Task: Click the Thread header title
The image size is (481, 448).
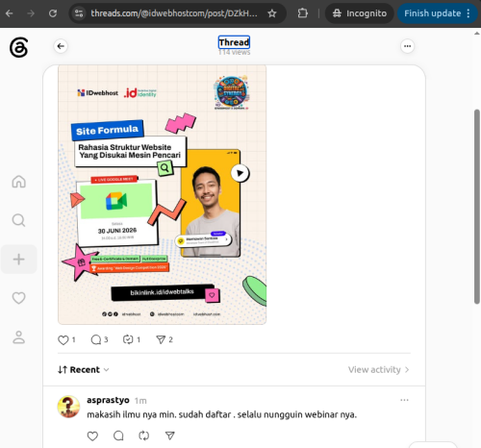Action: point(234,42)
